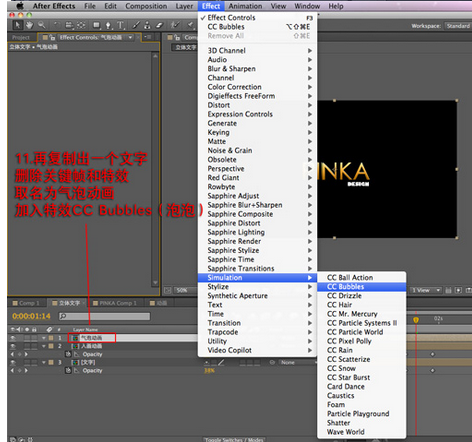472x442 pixels.
Task: Collapse layer 3 disclosure triangle
Action: click(x=44, y=362)
